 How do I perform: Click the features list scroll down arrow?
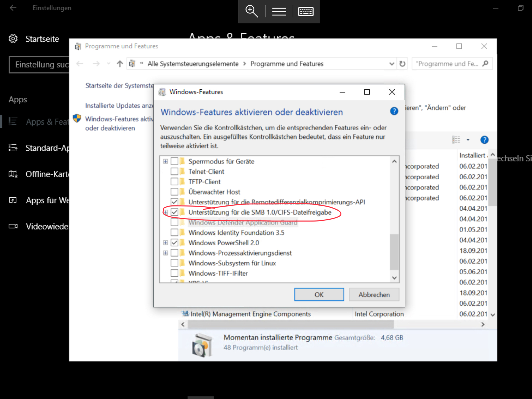click(394, 278)
